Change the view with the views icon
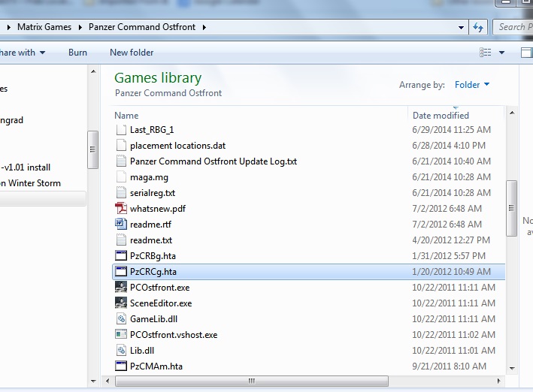Viewport: 533px width, 392px height. (485, 53)
